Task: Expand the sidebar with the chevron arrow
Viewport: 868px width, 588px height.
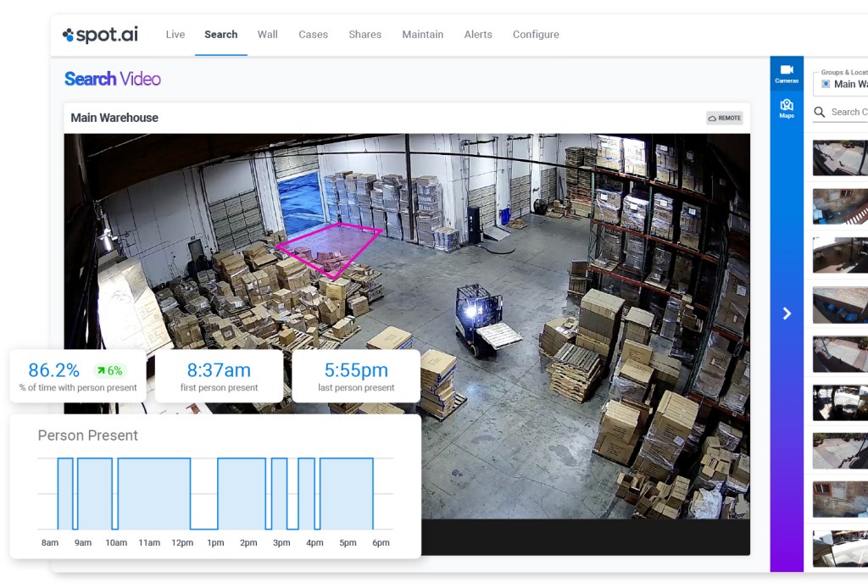Action: [x=787, y=313]
